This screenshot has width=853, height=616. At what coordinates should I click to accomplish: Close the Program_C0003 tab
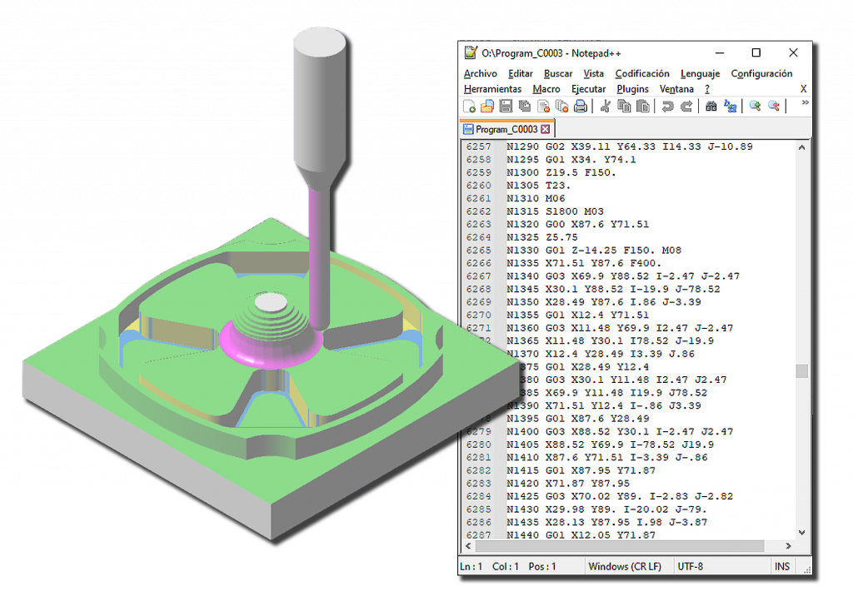[546, 130]
